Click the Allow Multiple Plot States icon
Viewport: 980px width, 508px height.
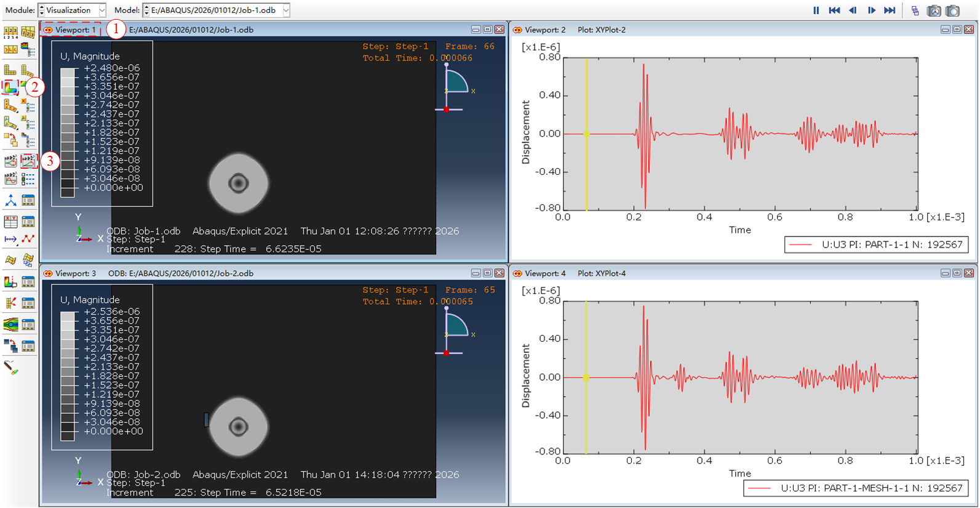click(x=10, y=139)
